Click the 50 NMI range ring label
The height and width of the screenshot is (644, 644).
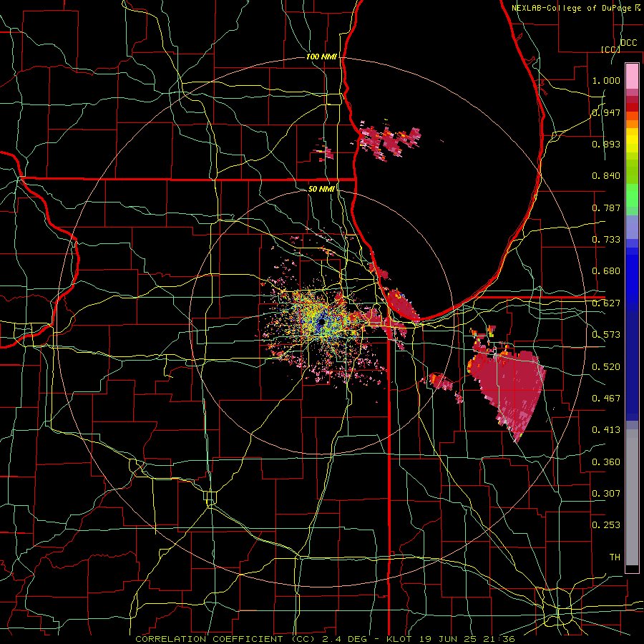(321, 189)
